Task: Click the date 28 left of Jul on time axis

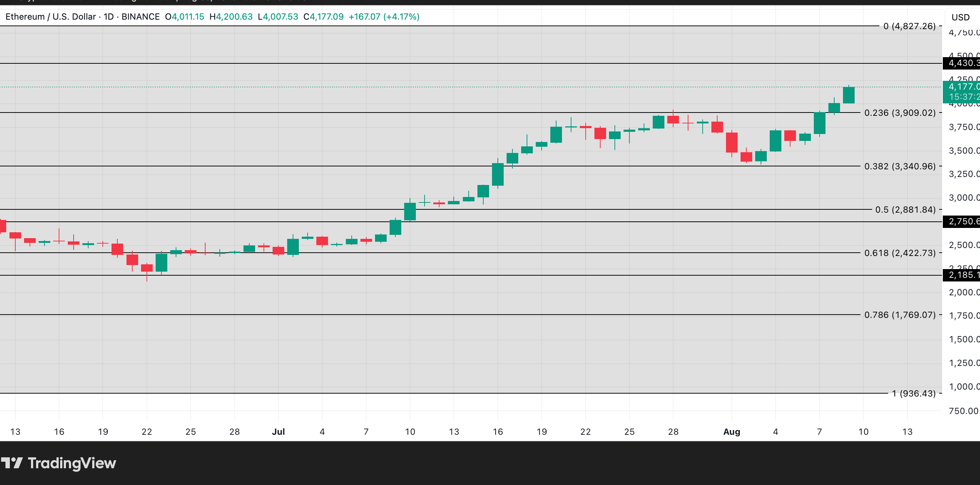Action: pyautogui.click(x=234, y=432)
